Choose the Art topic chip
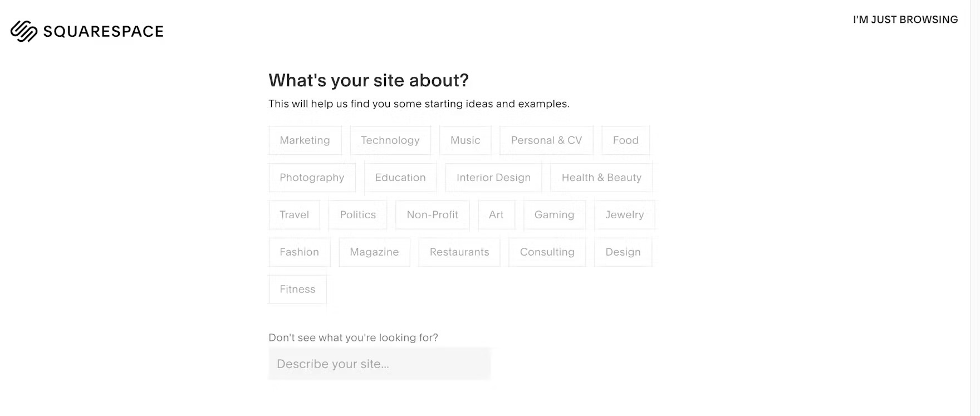This screenshot has width=980, height=416. tap(496, 215)
